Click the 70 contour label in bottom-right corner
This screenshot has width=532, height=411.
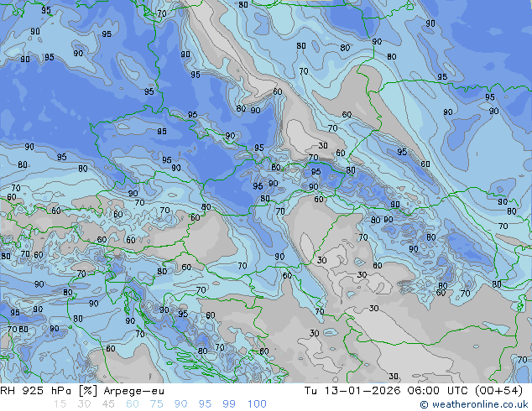coord(522,360)
